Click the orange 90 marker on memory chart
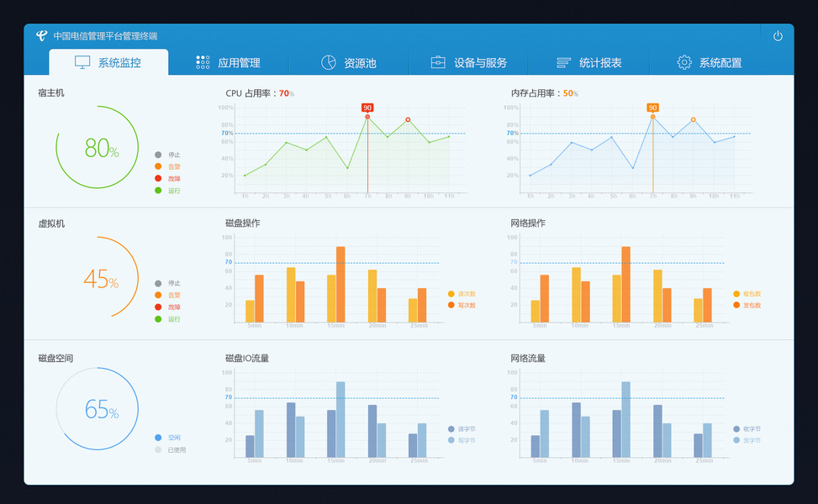Viewport: 818px width, 504px height. pyautogui.click(x=652, y=108)
